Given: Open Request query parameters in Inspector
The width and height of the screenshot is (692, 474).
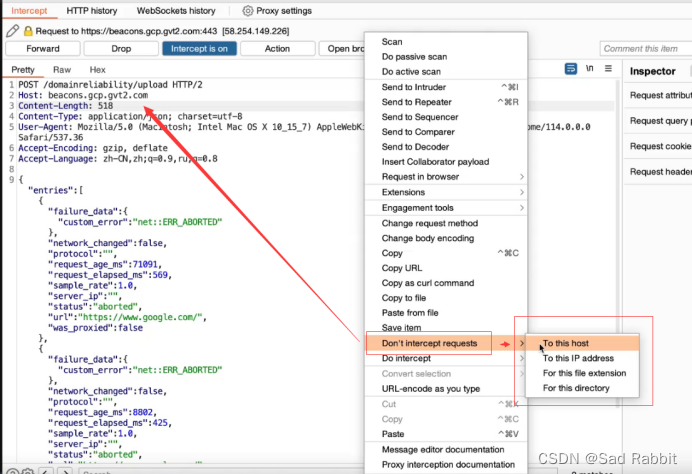Looking at the screenshot, I should tap(659, 120).
